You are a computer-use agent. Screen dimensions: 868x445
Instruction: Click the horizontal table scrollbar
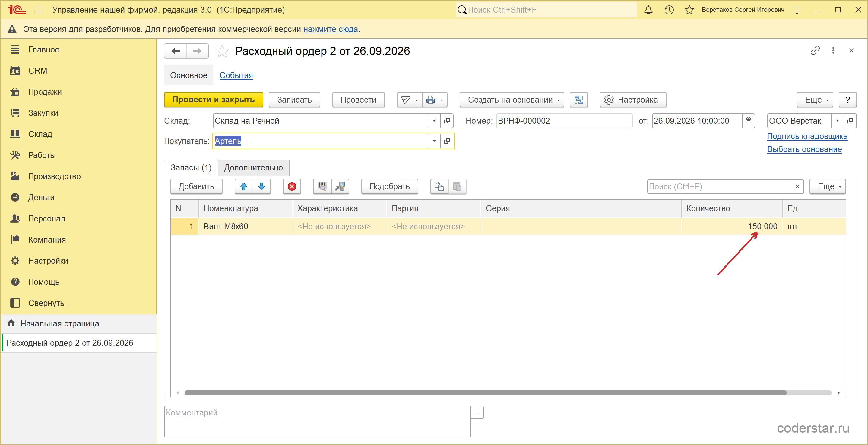coord(485,393)
